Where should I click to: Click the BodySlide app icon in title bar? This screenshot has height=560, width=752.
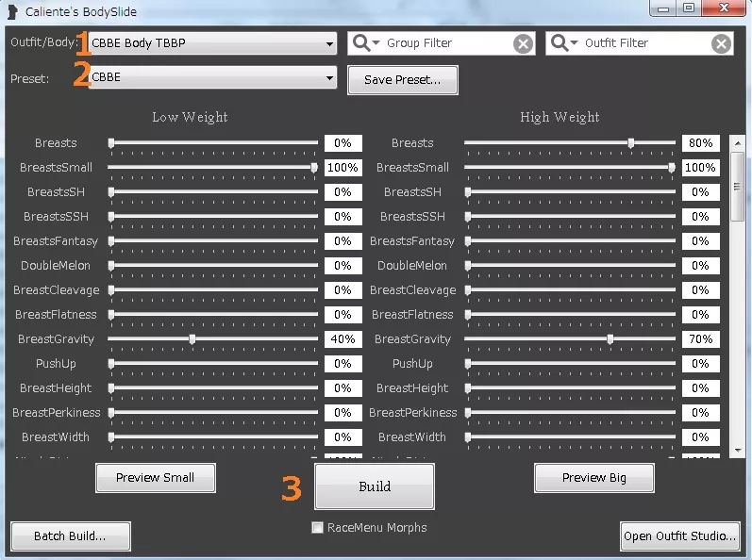[x=13, y=11]
